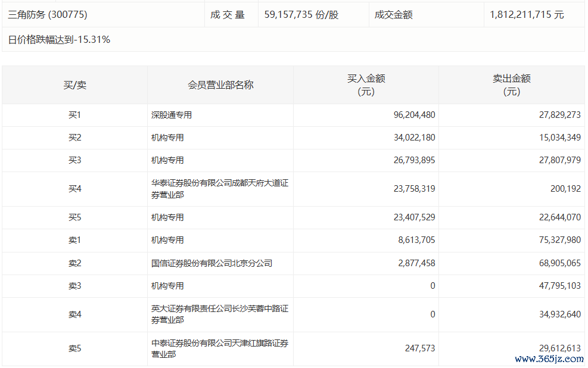Screen dimensions: 588x368
Task: Click sell amount 27,829,273
Action: point(560,115)
